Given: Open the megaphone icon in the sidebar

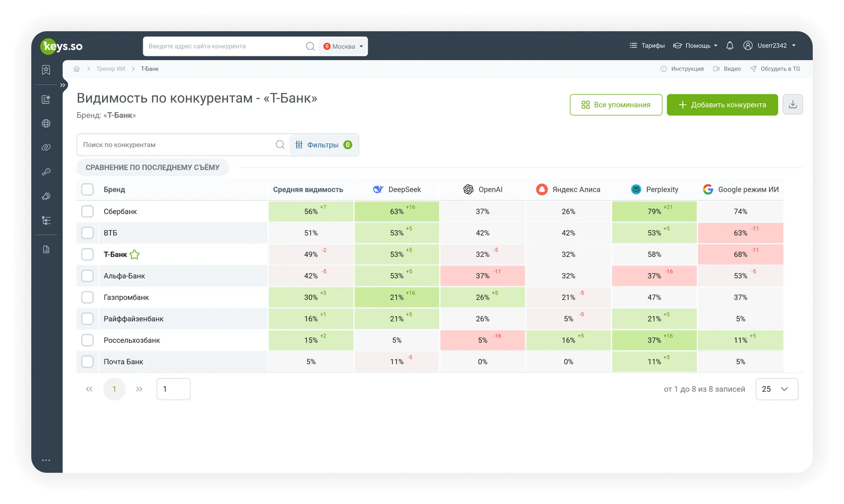Looking at the screenshot, I should click(x=46, y=196).
